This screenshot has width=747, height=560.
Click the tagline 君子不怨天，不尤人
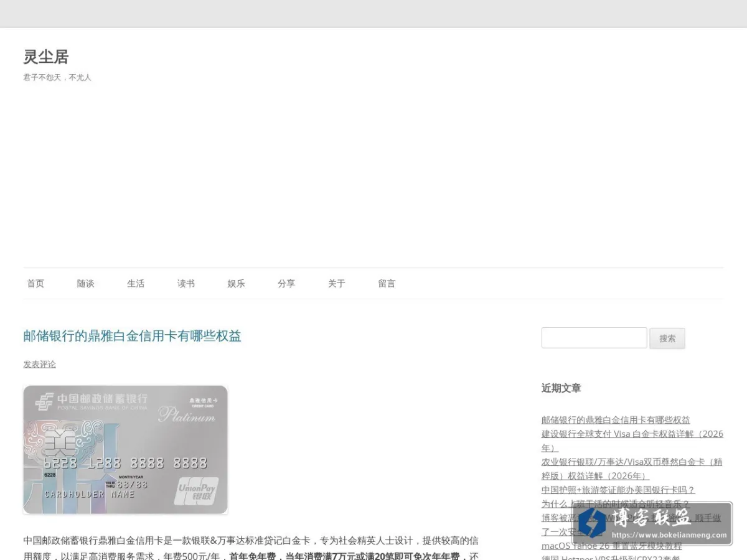57,77
